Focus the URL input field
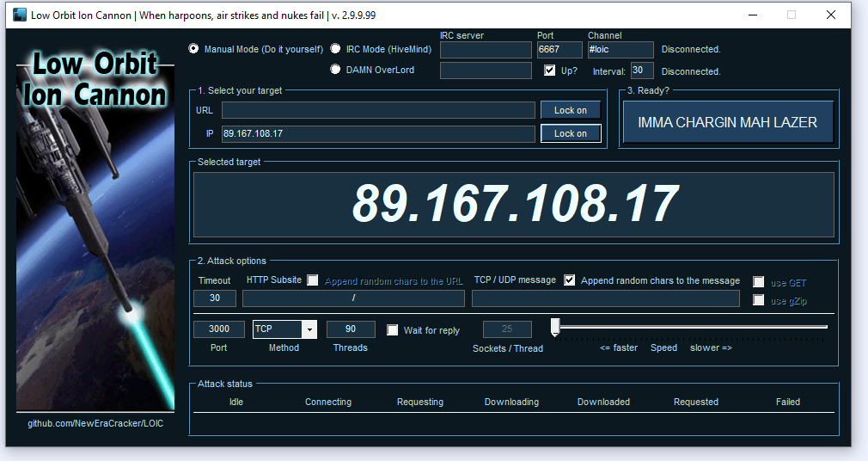The height and width of the screenshot is (461, 868). click(x=378, y=110)
